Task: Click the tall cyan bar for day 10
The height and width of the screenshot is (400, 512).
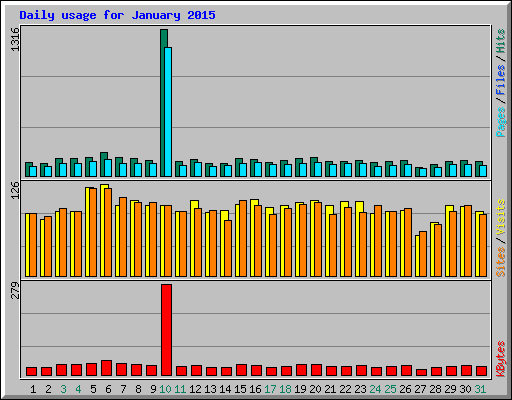Action: 168,112
